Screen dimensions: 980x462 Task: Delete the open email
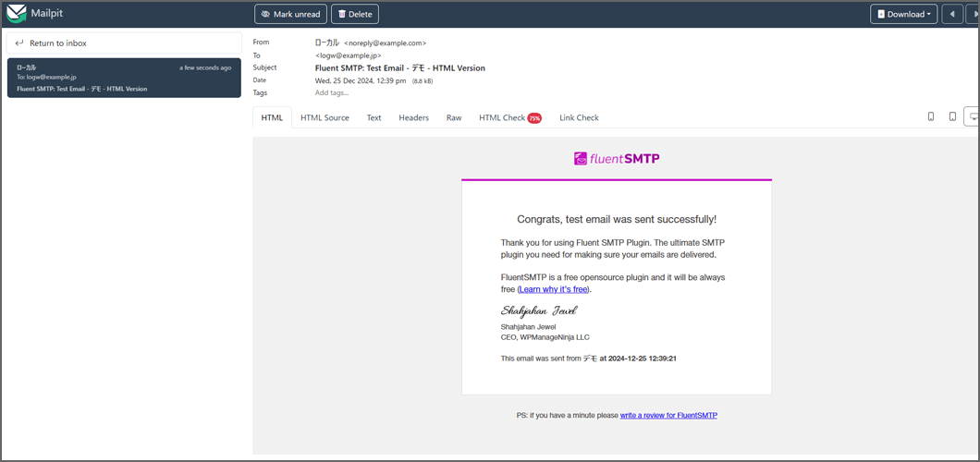tap(355, 14)
